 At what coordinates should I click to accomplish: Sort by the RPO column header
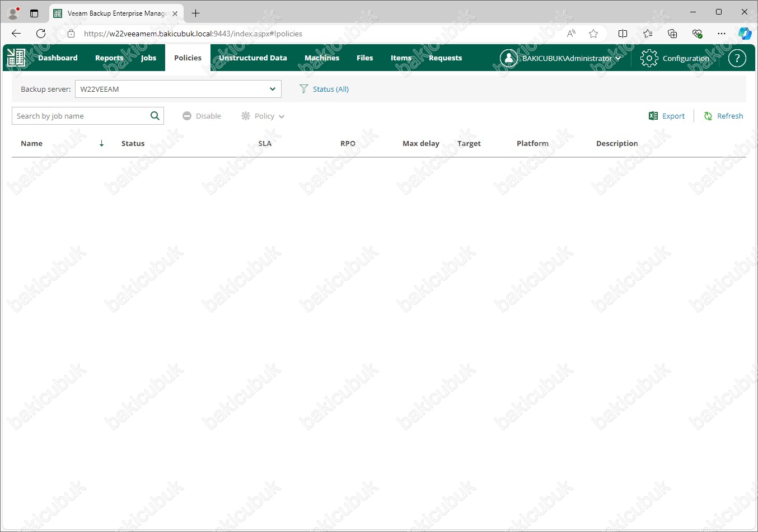[348, 143]
